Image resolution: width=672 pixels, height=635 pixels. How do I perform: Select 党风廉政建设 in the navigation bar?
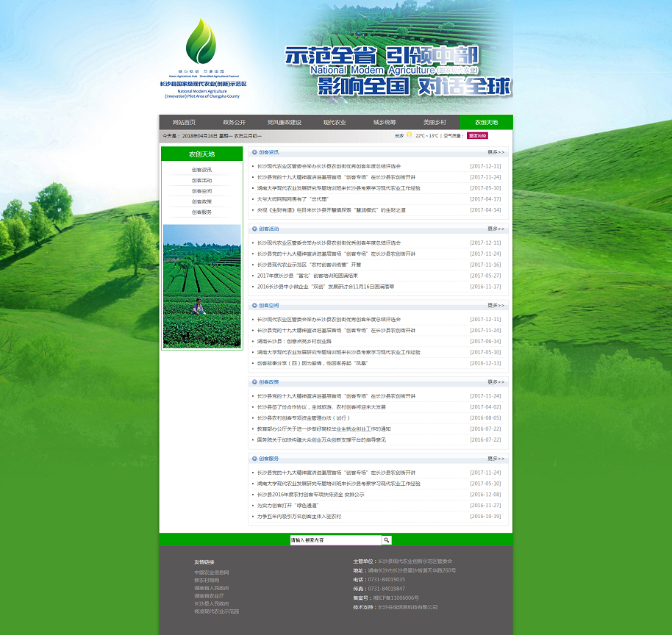click(x=284, y=122)
